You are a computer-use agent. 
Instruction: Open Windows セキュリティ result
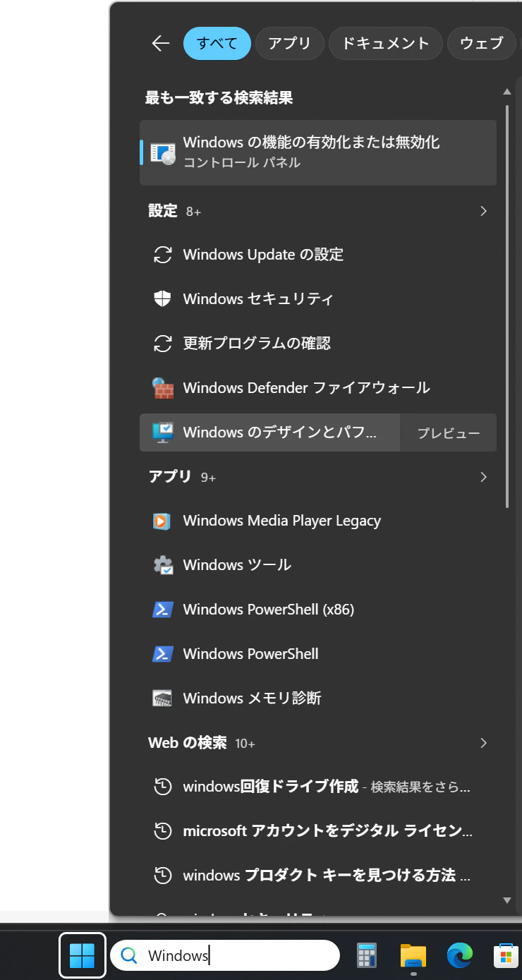tap(318, 298)
